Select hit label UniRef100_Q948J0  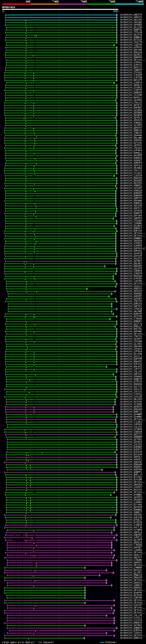[131, 85]
